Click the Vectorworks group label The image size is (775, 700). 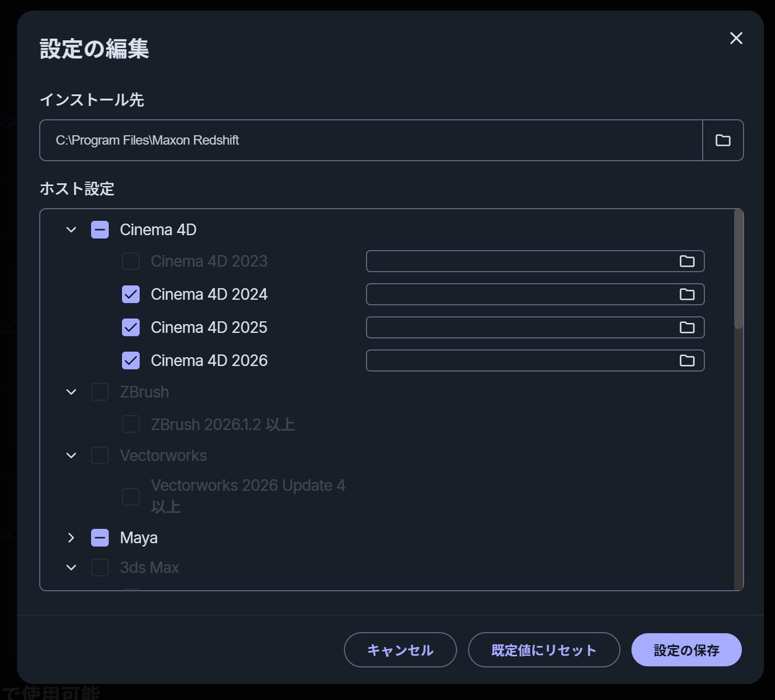(x=163, y=455)
